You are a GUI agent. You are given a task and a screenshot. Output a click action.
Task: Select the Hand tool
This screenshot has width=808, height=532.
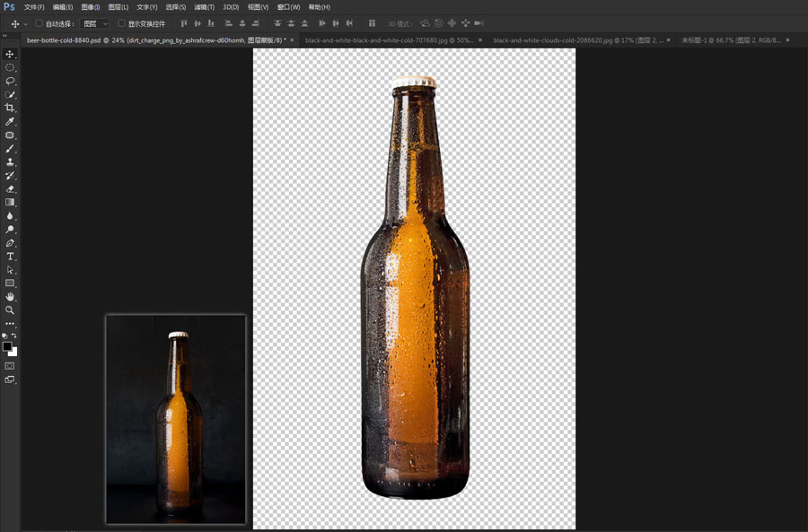pyautogui.click(x=10, y=297)
